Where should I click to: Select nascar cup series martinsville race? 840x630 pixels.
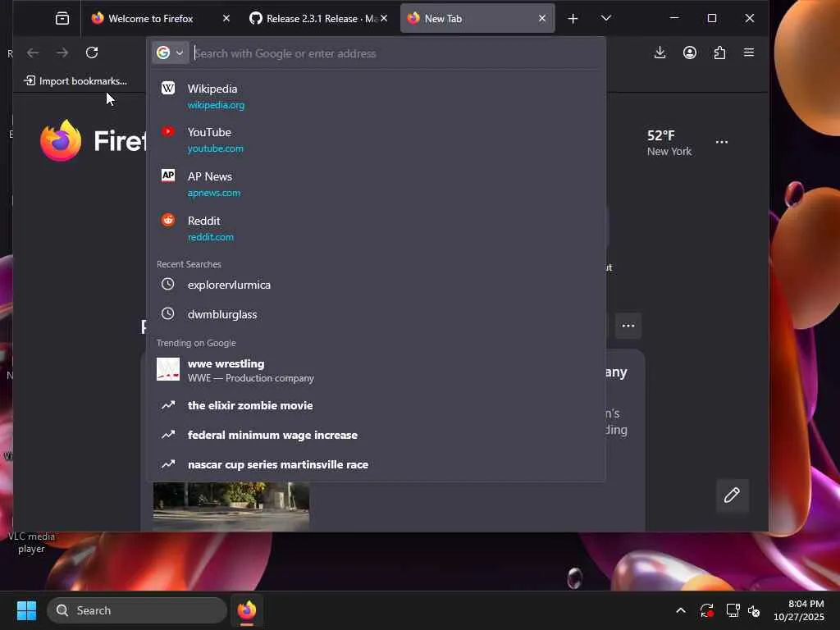(x=376, y=464)
